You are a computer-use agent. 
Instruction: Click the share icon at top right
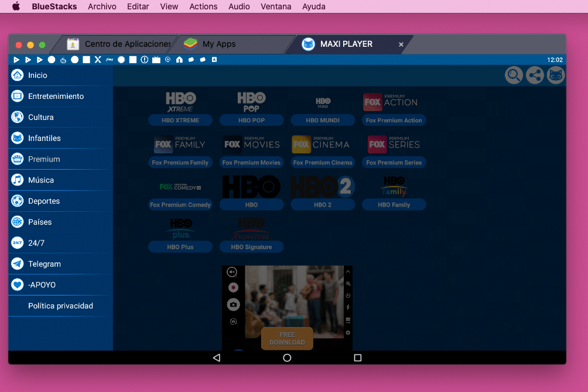pos(534,75)
